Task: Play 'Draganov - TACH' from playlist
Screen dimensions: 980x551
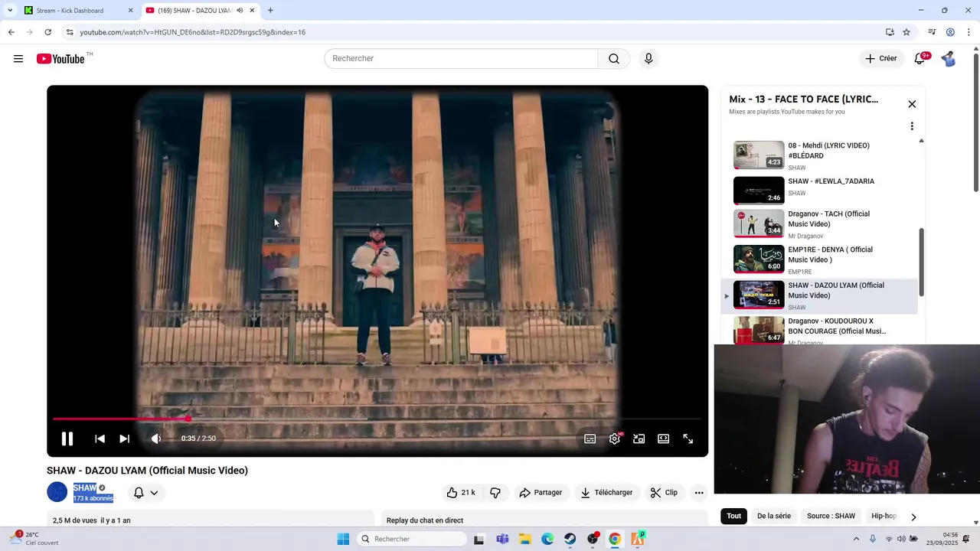Action: (x=819, y=226)
